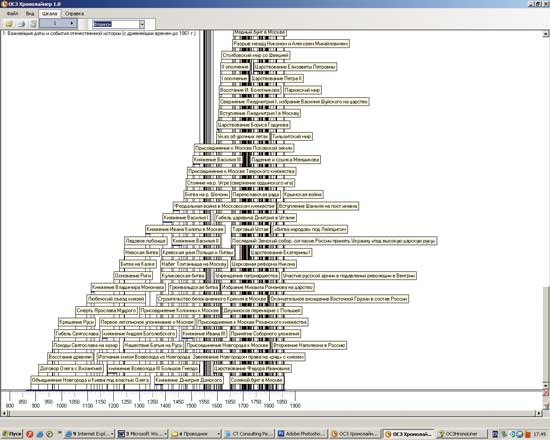Image resolution: width=550 pixels, height=440 pixels.
Task: Select event 'Церковная реформа Никона'
Action: click(263, 264)
